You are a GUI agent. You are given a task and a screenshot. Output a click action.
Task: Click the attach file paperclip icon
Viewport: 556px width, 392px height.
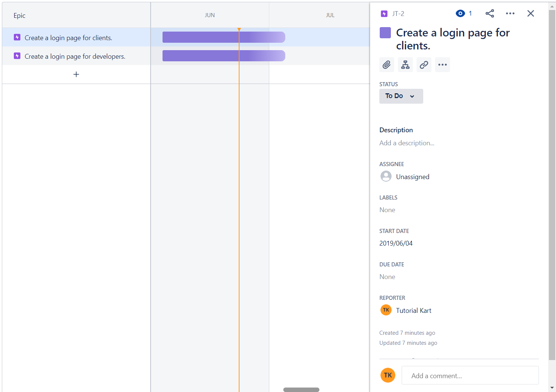click(x=387, y=65)
